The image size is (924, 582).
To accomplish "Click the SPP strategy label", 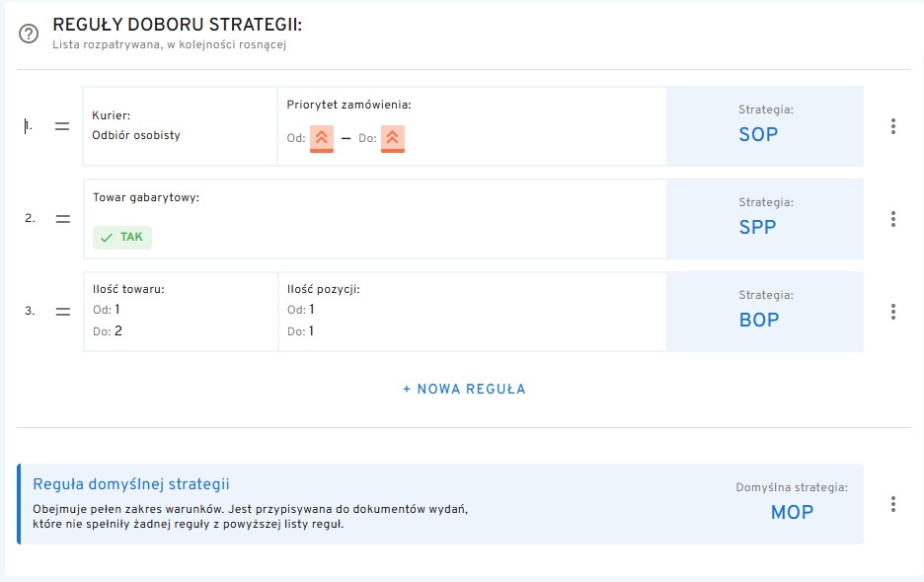I will (x=758, y=227).
